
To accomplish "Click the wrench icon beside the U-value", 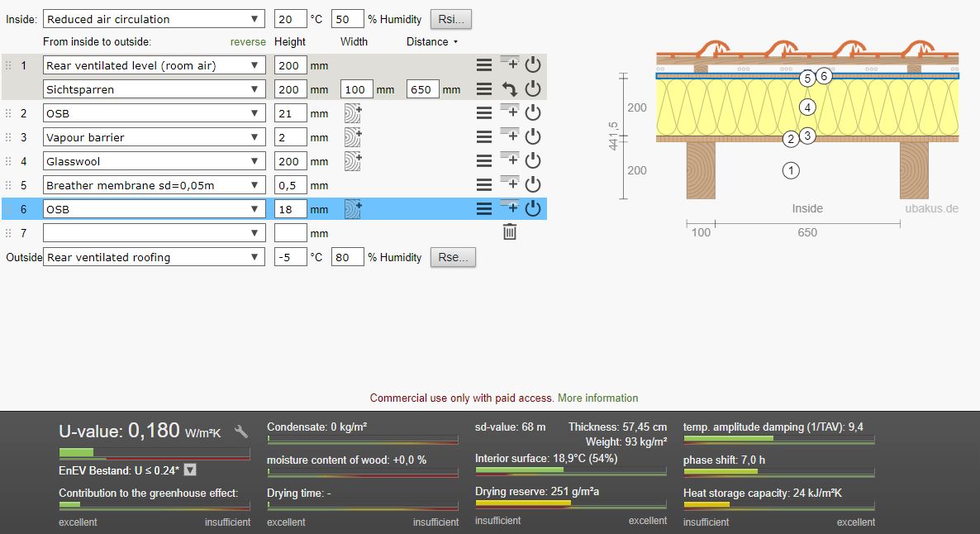I will click(x=241, y=431).
